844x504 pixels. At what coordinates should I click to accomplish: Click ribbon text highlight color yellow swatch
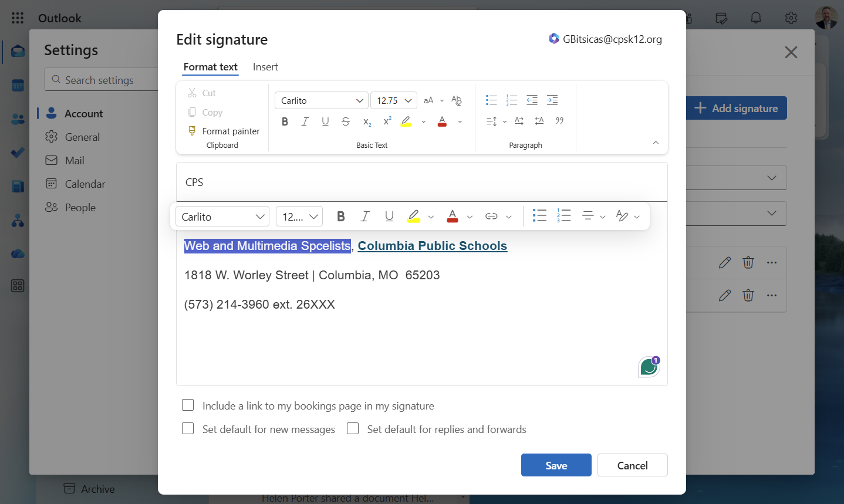pos(406,121)
